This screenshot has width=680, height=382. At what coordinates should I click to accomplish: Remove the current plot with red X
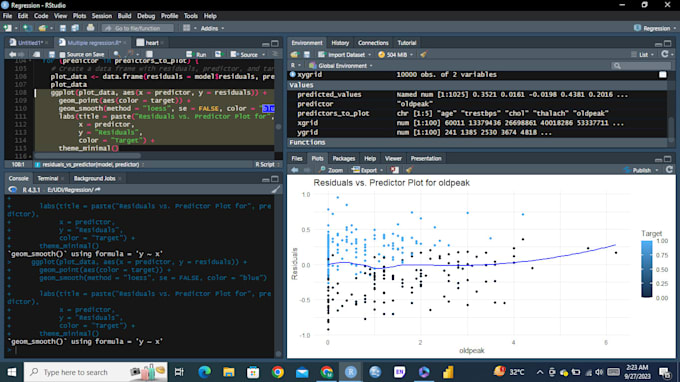(394, 170)
